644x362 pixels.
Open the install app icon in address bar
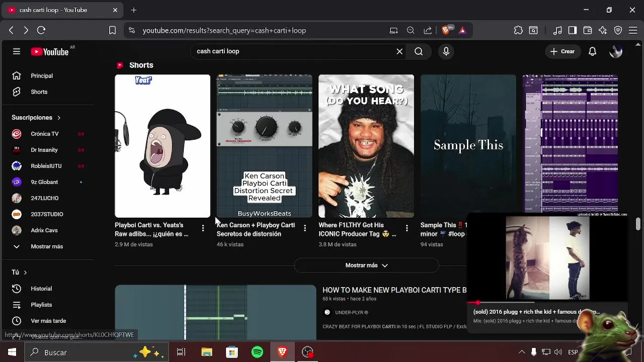[x=394, y=30]
